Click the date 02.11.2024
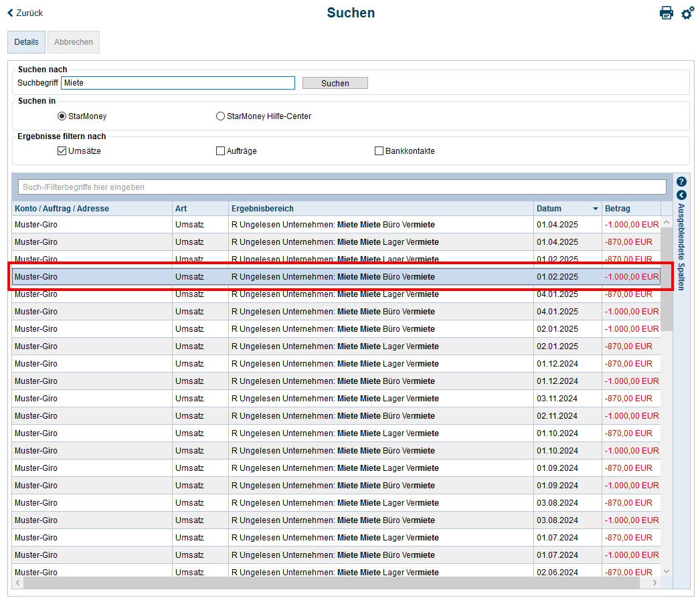This screenshot has height=600, width=700. tap(557, 416)
